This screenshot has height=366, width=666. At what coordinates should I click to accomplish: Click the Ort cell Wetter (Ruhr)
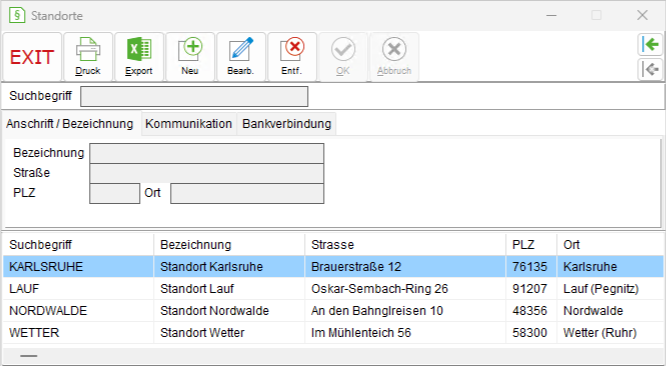[610, 332]
